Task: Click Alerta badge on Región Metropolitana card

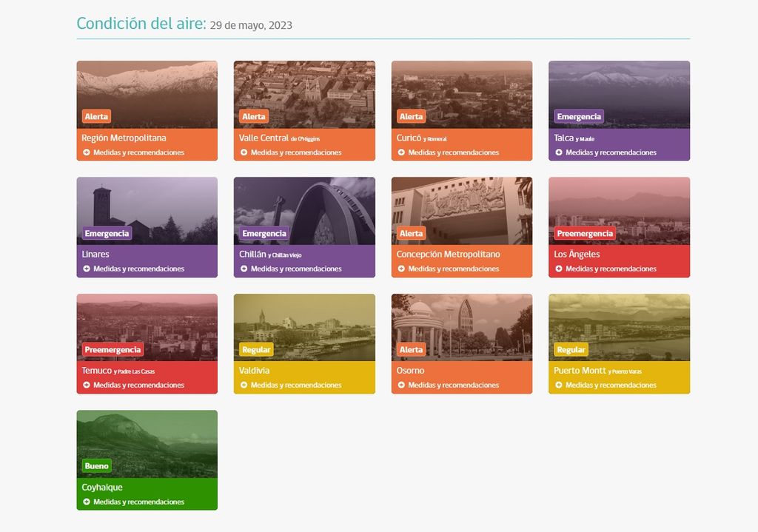Action: 97,116
